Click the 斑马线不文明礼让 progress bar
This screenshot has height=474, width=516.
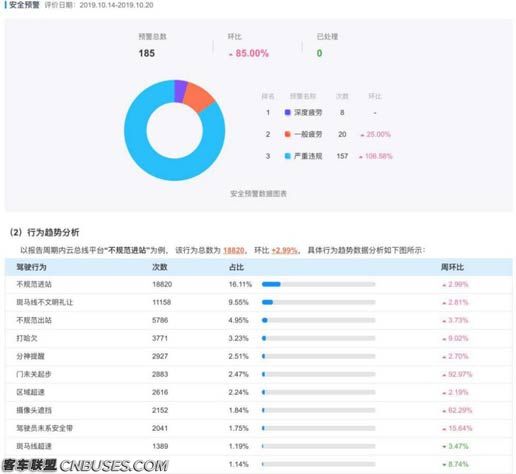coord(319,302)
